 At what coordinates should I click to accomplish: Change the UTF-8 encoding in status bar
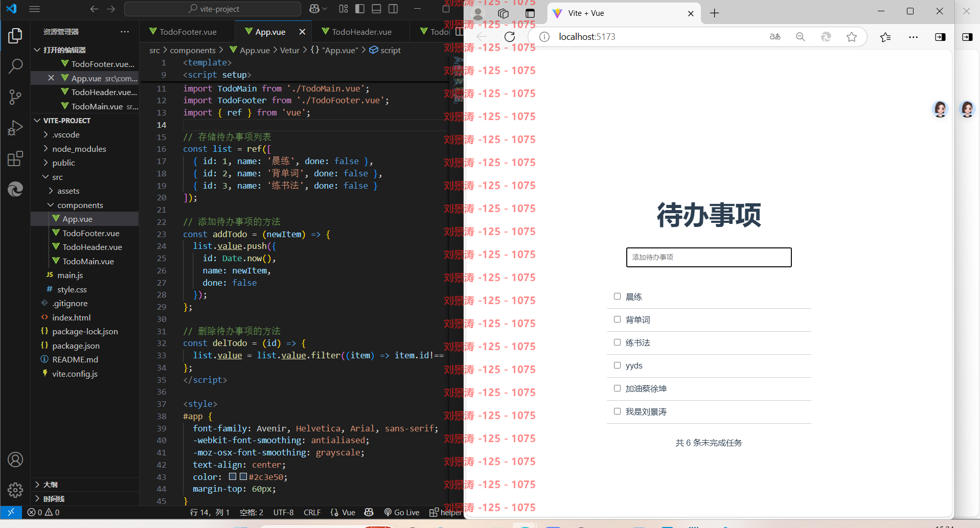tap(283, 512)
